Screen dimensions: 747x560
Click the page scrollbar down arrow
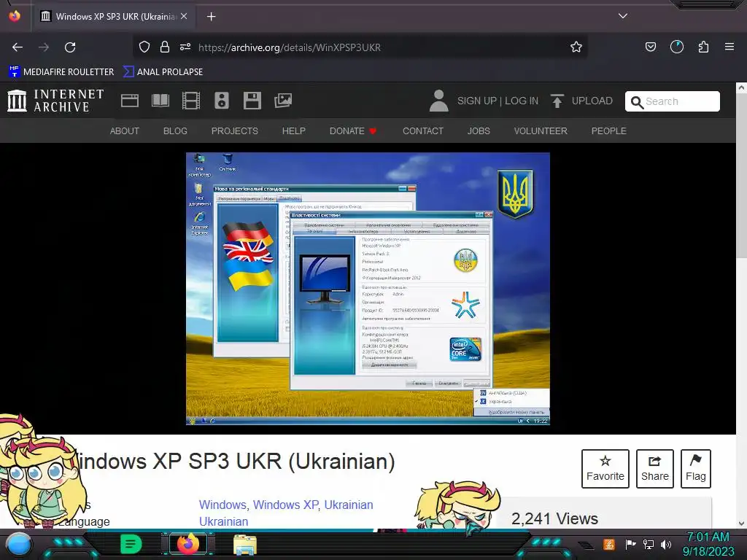coord(741,524)
